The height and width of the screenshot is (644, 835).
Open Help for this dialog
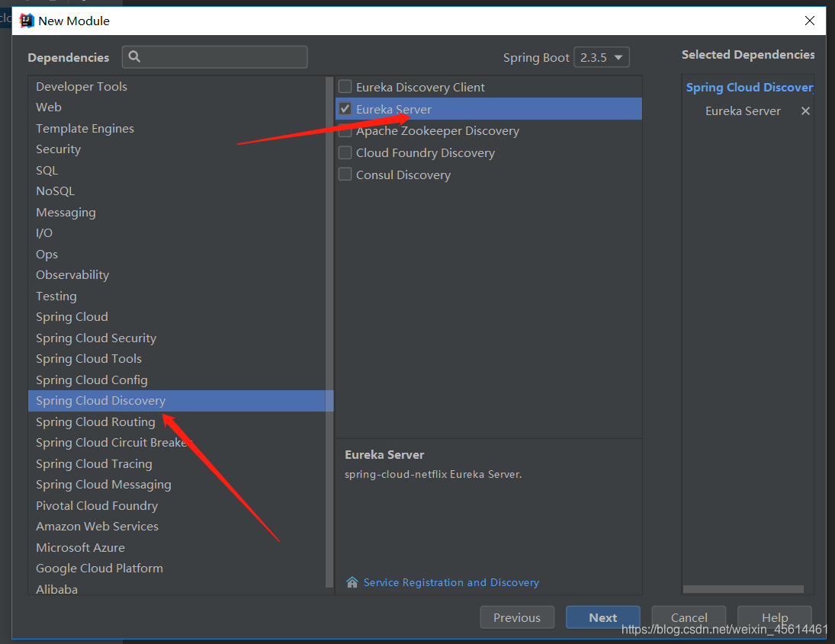click(x=774, y=617)
